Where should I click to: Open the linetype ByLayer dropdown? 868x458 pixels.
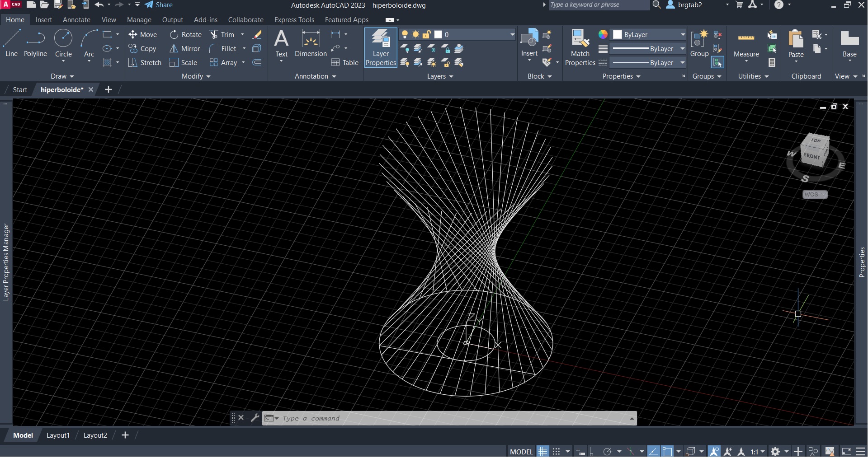point(648,63)
